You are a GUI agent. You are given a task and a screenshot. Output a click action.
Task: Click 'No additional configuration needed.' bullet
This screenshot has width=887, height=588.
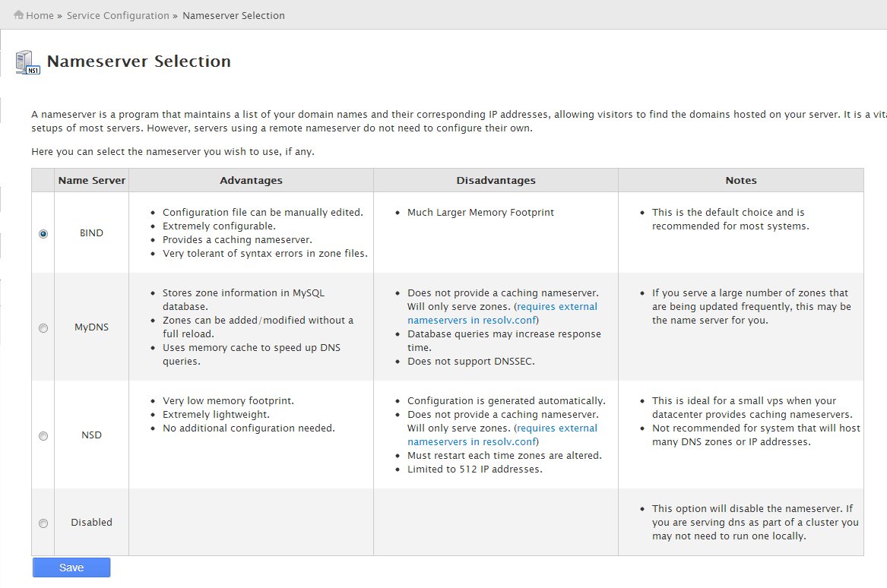tap(249, 428)
